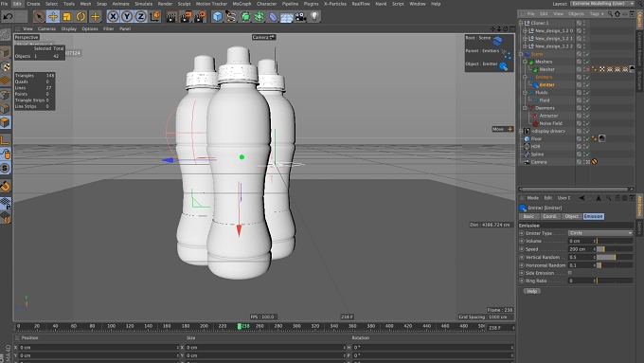Screen dimensions: 644x363
Task: Enable the Side Emission checkbox
Action: [x=570, y=273]
